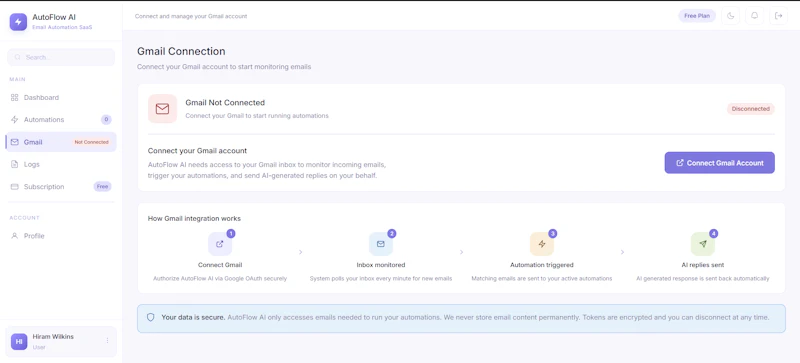Click the Your data is secure text
800x363 pixels.
tap(193, 317)
